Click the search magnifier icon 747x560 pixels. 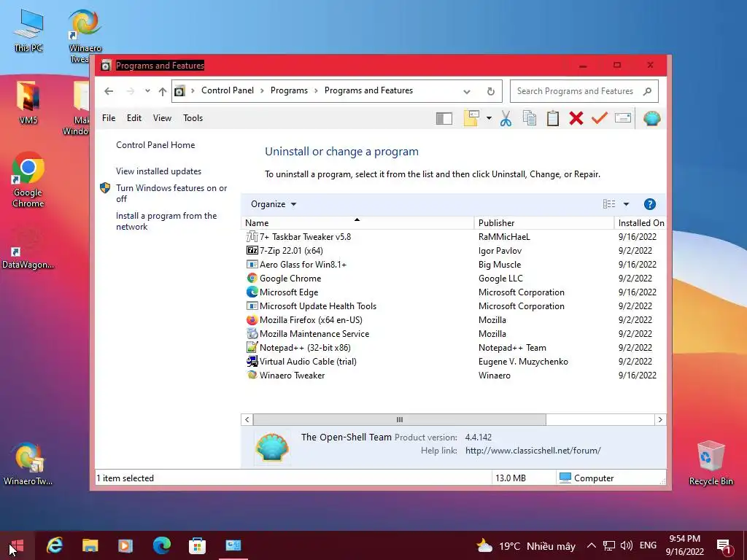(647, 91)
